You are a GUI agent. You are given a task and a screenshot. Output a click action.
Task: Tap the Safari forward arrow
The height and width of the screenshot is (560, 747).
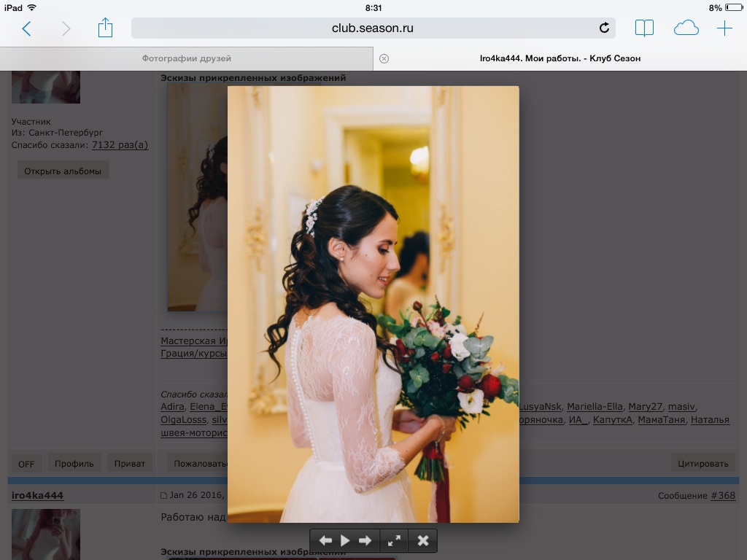[66, 28]
